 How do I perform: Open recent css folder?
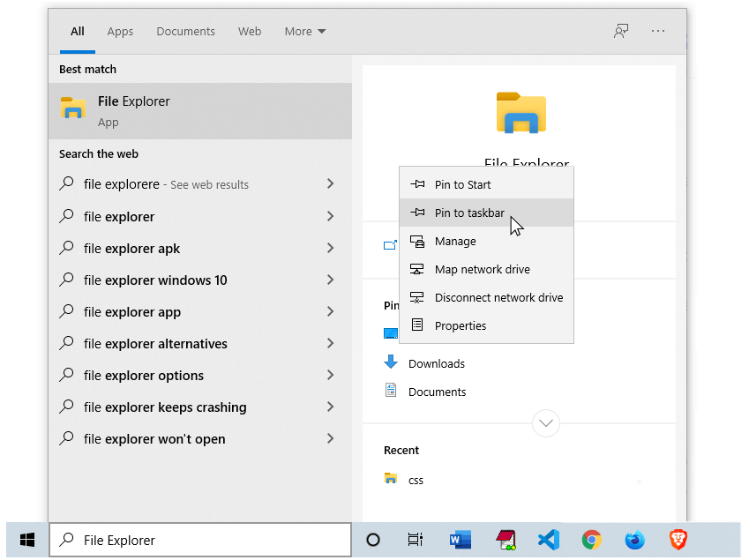pyautogui.click(x=416, y=481)
